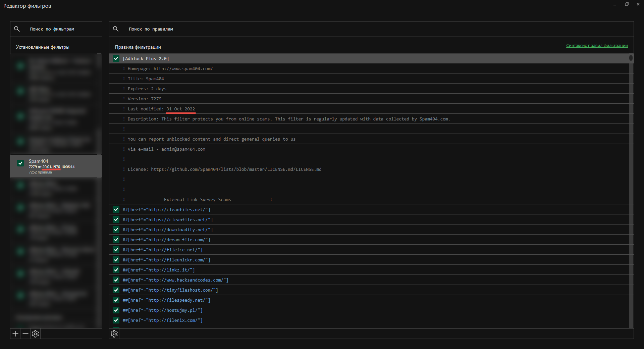
Task: Toggle the fileunlckr.com rule checkbox
Action: (x=116, y=260)
